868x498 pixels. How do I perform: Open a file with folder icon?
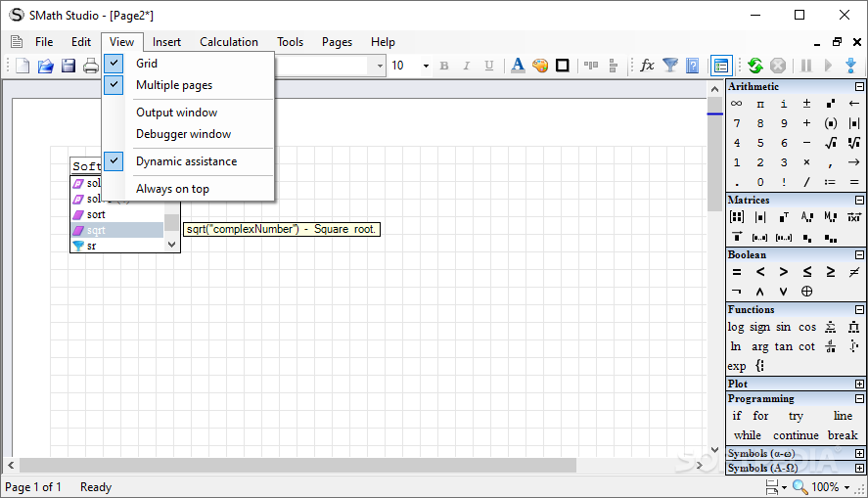[45, 66]
